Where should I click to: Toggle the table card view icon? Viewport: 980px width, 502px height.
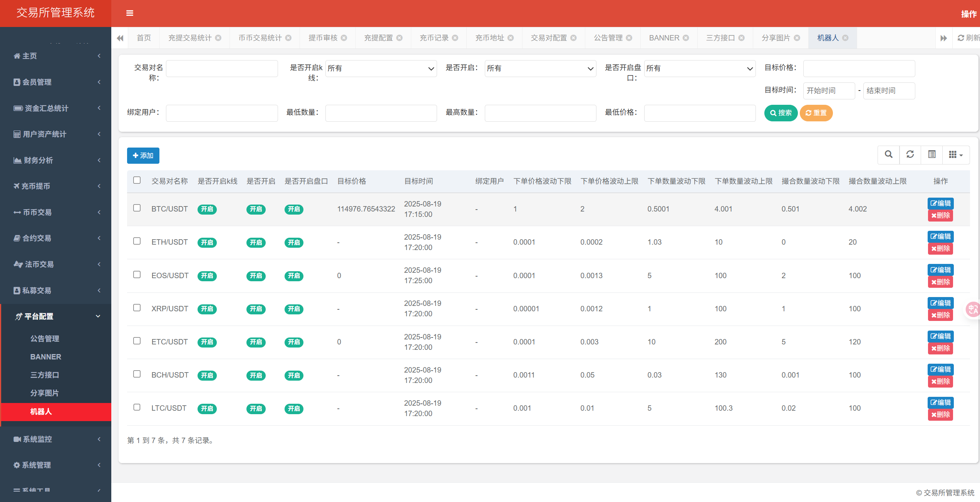[x=932, y=155]
